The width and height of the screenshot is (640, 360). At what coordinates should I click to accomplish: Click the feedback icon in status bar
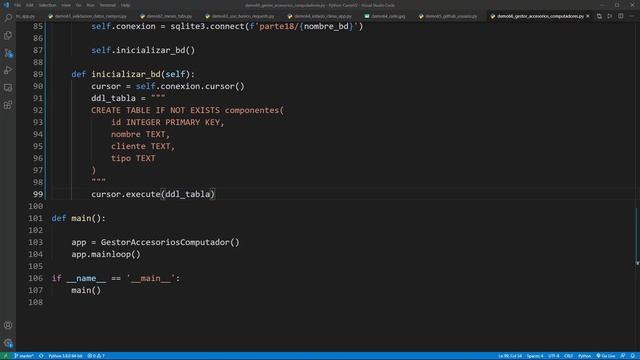point(623,356)
